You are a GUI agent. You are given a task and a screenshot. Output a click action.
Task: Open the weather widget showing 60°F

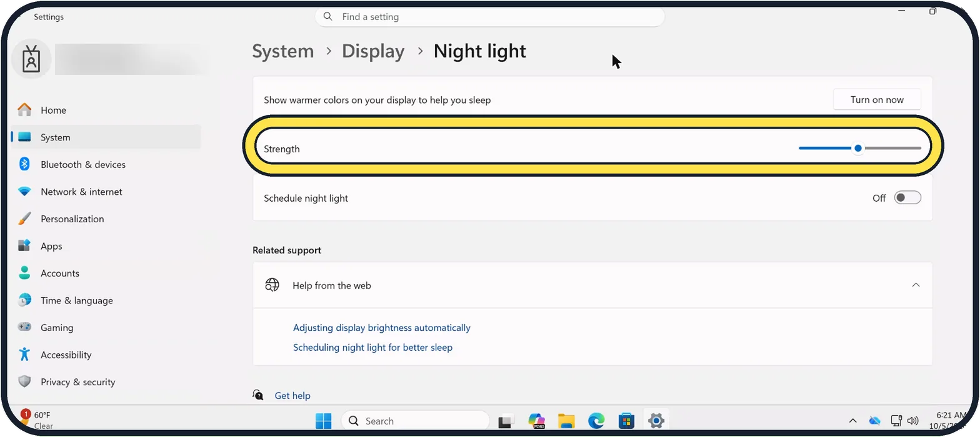37,421
